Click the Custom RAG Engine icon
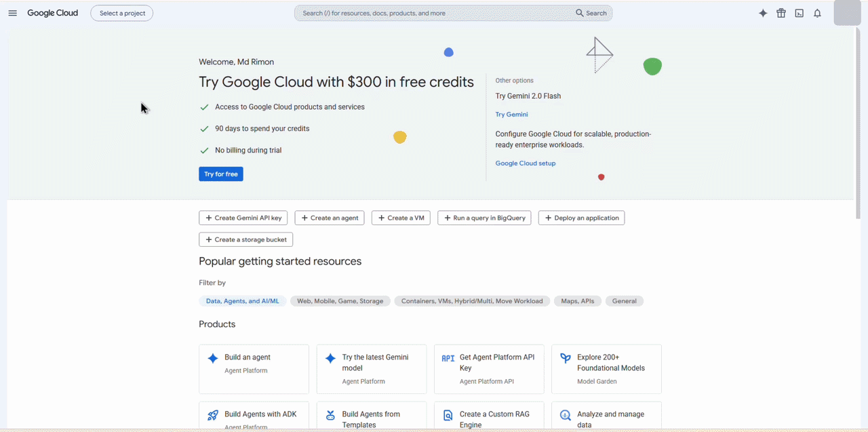Image resolution: width=868 pixels, height=432 pixels. click(x=448, y=415)
